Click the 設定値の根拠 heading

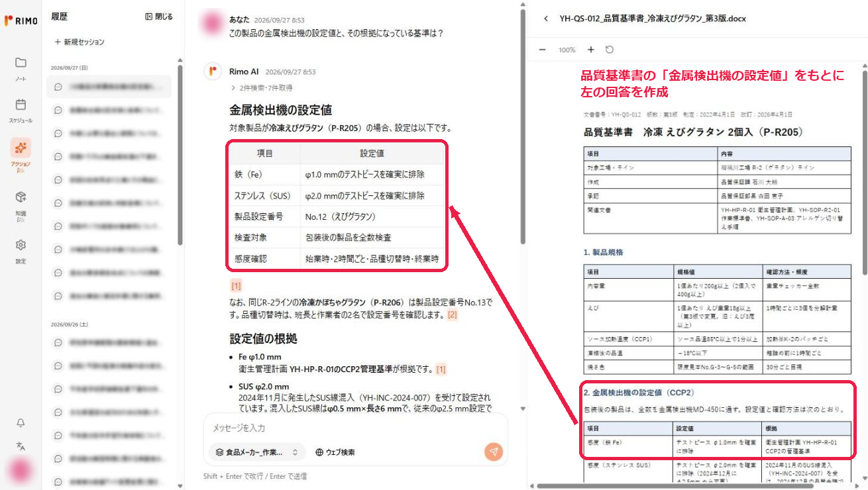coord(263,338)
